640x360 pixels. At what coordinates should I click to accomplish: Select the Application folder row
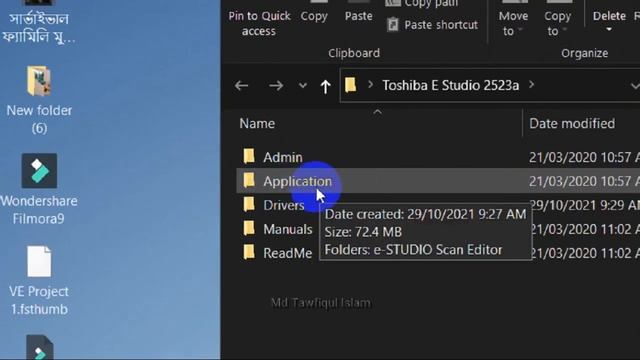coord(438,181)
